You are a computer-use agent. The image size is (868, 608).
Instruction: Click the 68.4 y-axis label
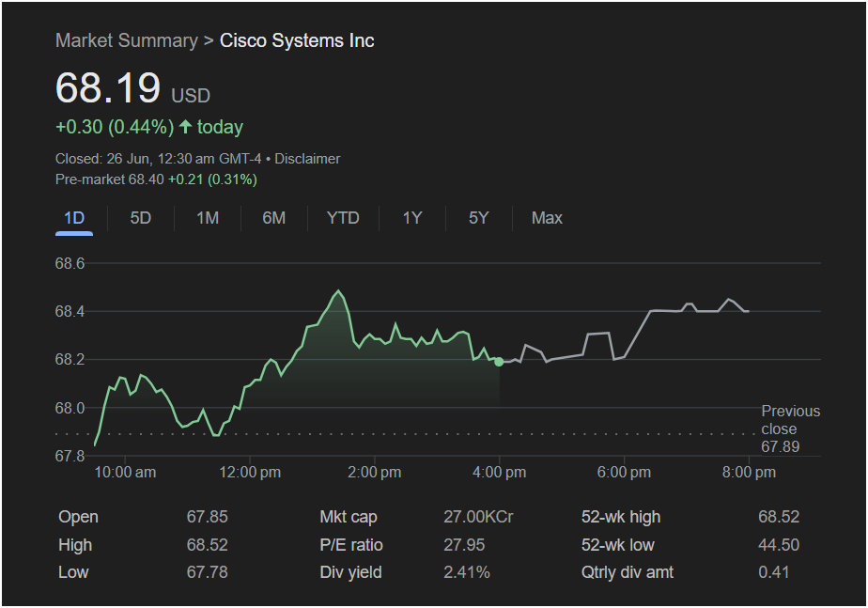[x=70, y=312]
